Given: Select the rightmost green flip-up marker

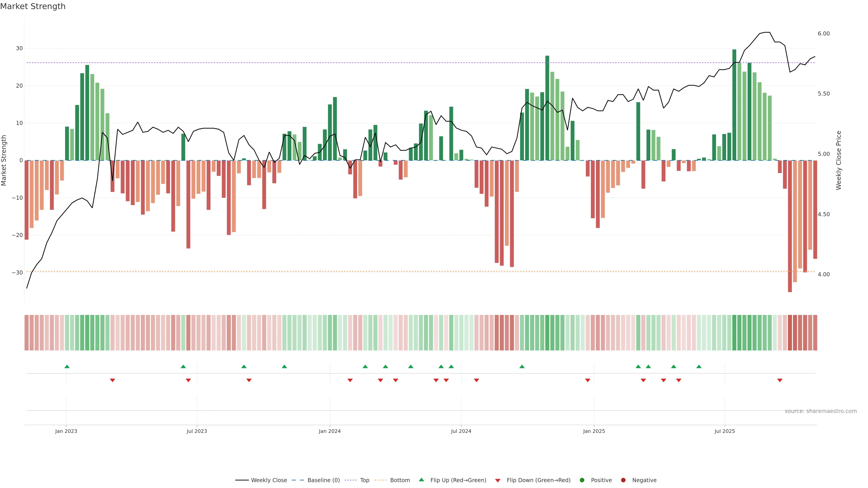Looking at the screenshot, I should pyautogui.click(x=699, y=366).
